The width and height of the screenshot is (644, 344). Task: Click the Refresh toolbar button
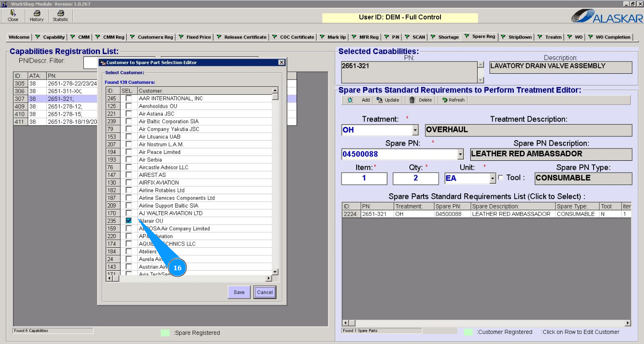tap(453, 100)
